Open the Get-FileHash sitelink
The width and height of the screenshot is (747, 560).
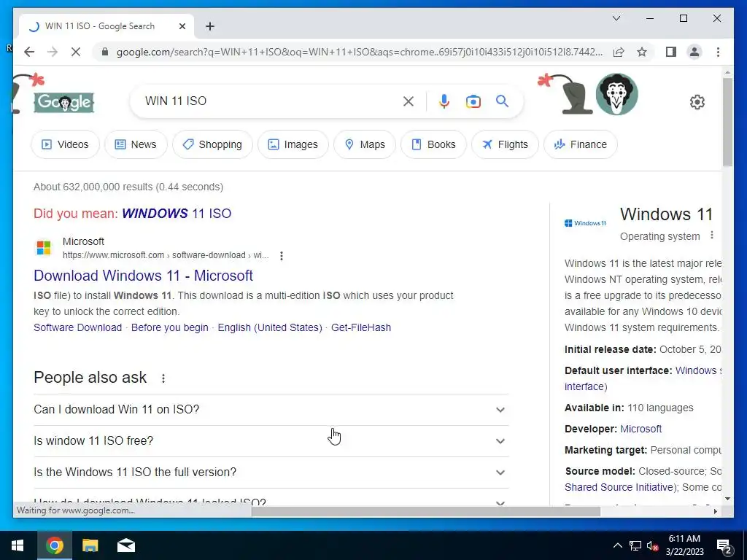pyautogui.click(x=361, y=327)
